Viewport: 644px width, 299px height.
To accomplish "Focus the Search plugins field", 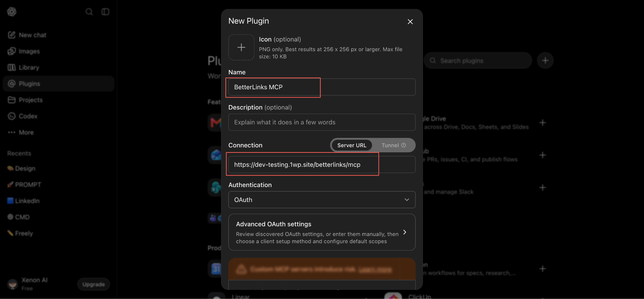I will (x=478, y=60).
